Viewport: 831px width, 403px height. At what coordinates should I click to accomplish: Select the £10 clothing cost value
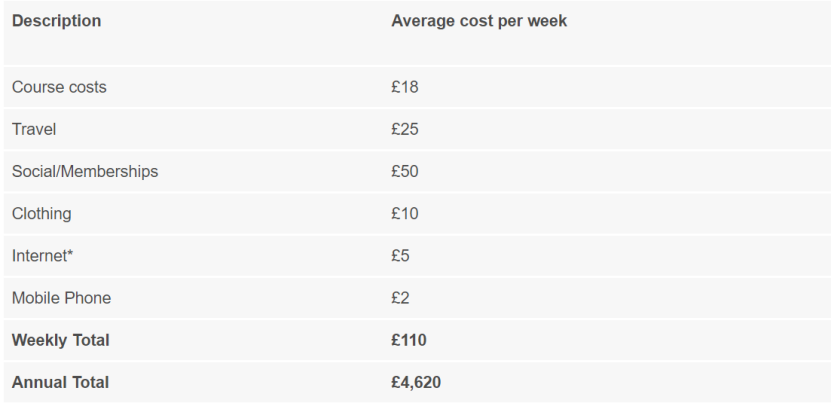tap(404, 213)
